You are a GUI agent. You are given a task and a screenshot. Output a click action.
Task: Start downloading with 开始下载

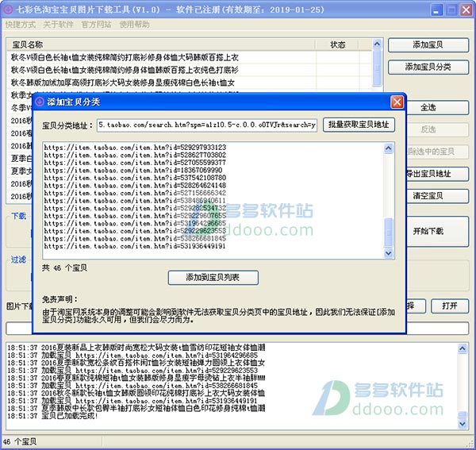(437, 232)
